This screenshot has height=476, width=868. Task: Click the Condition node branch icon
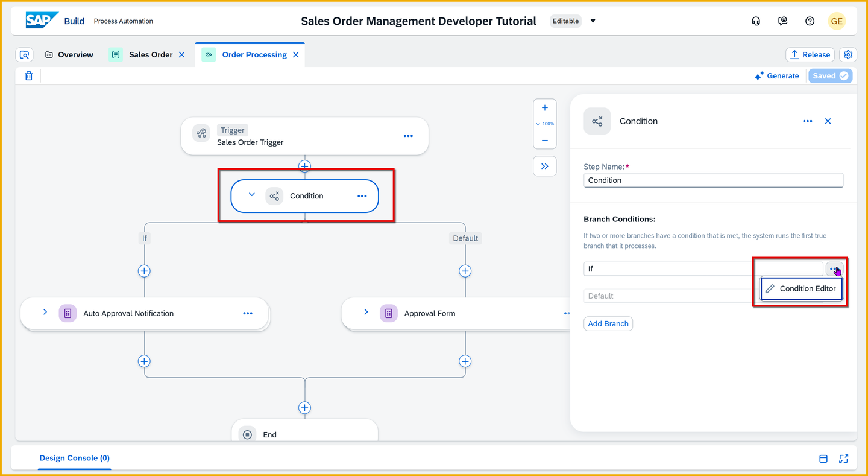pyautogui.click(x=274, y=196)
